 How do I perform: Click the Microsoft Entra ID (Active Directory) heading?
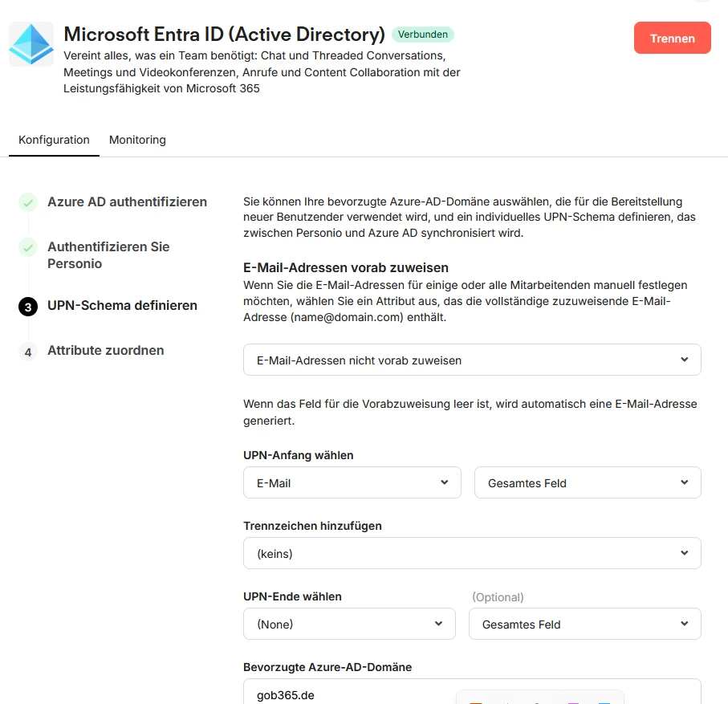coord(224,35)
